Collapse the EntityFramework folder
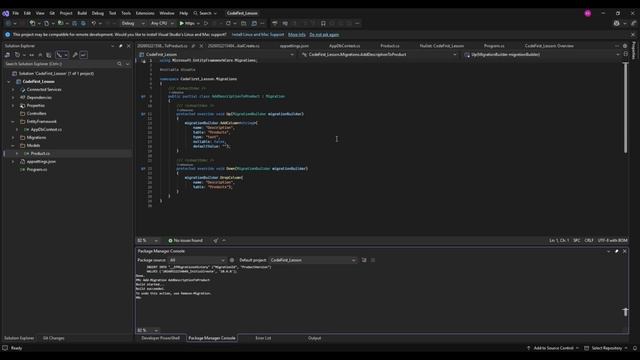This screenshot has height=360, width=640. (x=13, y=122)
